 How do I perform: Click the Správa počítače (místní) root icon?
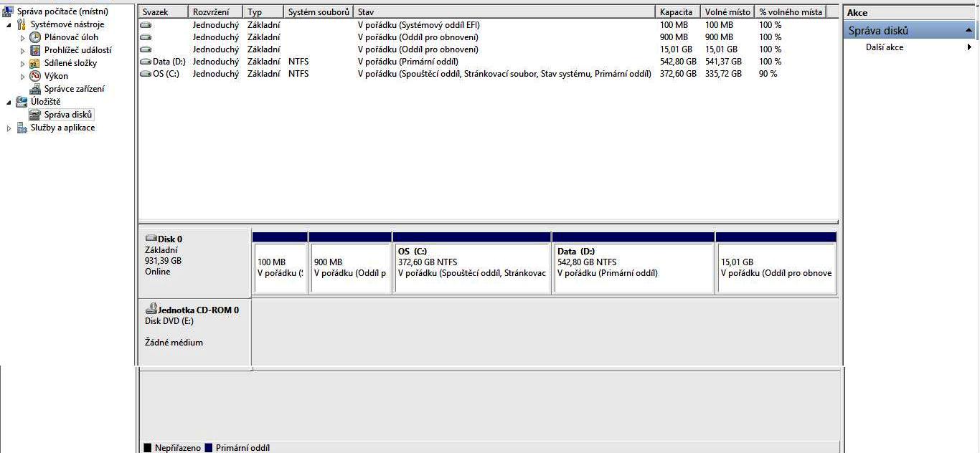[x=8, y=11]
